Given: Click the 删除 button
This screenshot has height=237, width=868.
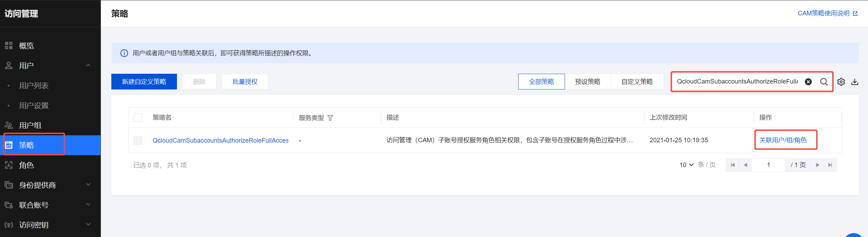Looking at the screenshot, I should (x=199, y=81).
